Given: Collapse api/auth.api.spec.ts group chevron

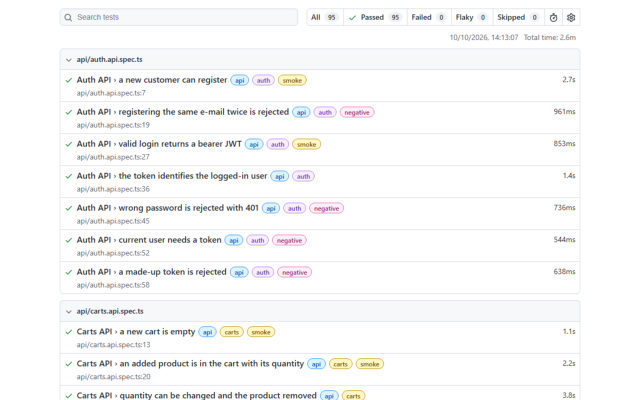Looking at the screenshot, I should [69, 60].
